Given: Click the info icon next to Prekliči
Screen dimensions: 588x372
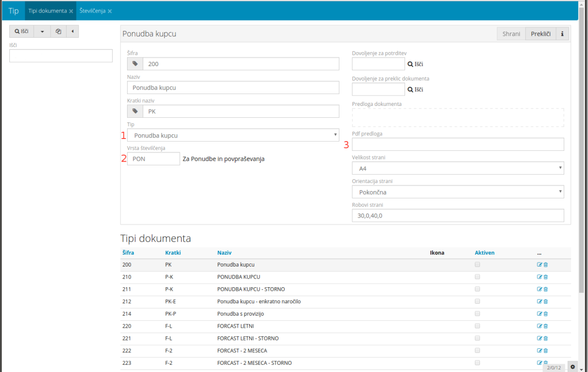Looking at the screenshot, I should click(x=562, y=34).
